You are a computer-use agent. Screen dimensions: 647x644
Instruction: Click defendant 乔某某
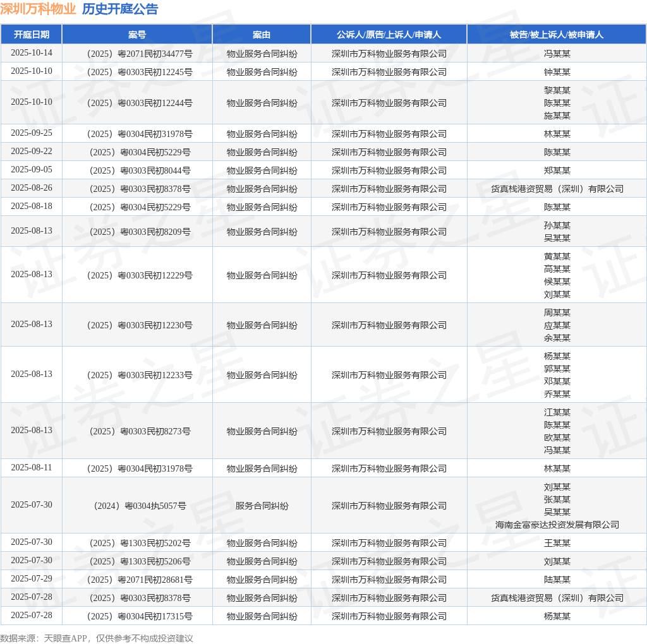pyautogui.click(x=557, y=394)
